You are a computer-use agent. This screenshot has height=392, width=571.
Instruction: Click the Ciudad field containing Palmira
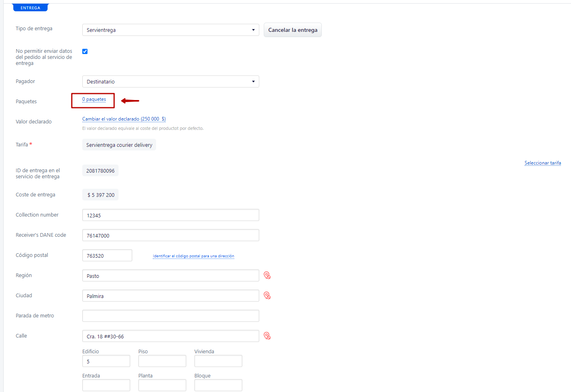171,296
